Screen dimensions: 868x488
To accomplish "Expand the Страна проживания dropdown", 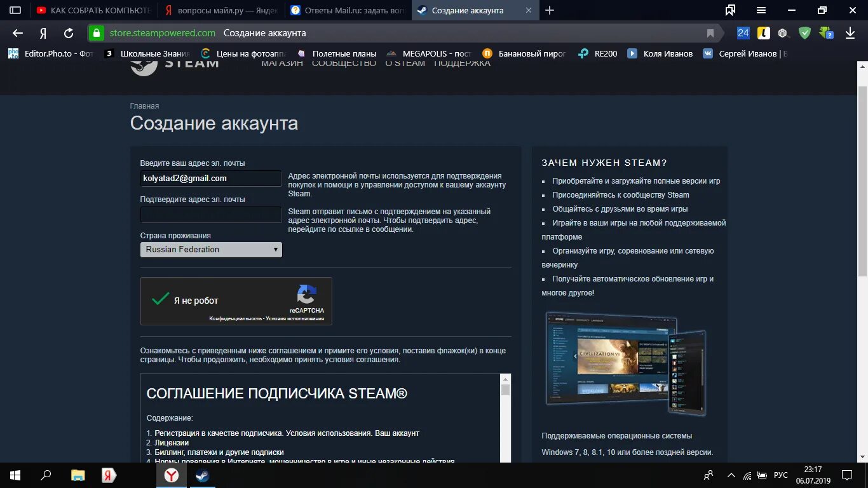I will 211,250.
